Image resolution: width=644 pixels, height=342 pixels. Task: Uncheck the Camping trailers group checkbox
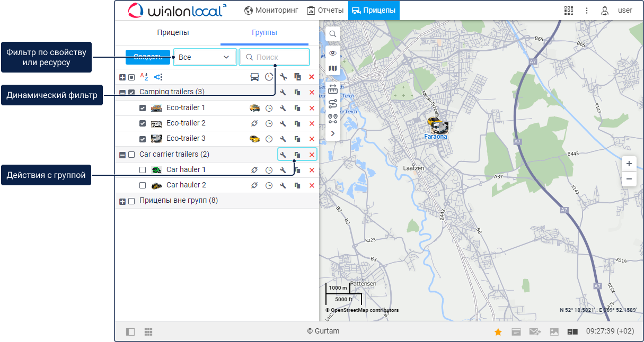click(x=131, y=93)
